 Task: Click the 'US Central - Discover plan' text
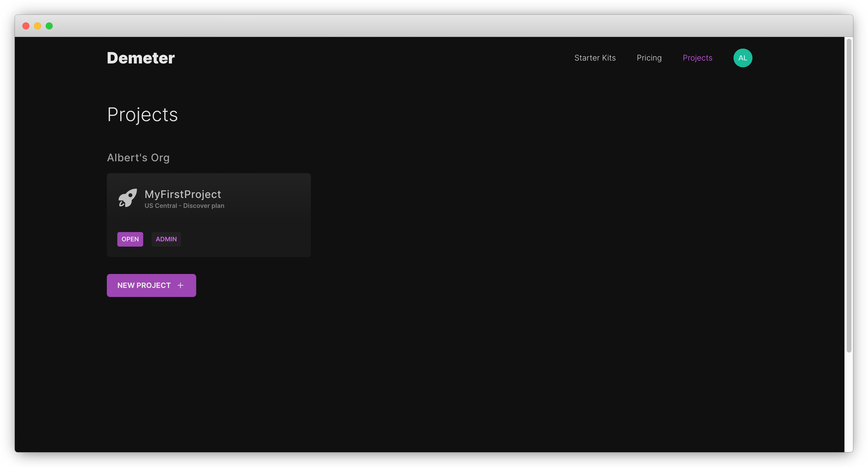click(x=184, y=206)
